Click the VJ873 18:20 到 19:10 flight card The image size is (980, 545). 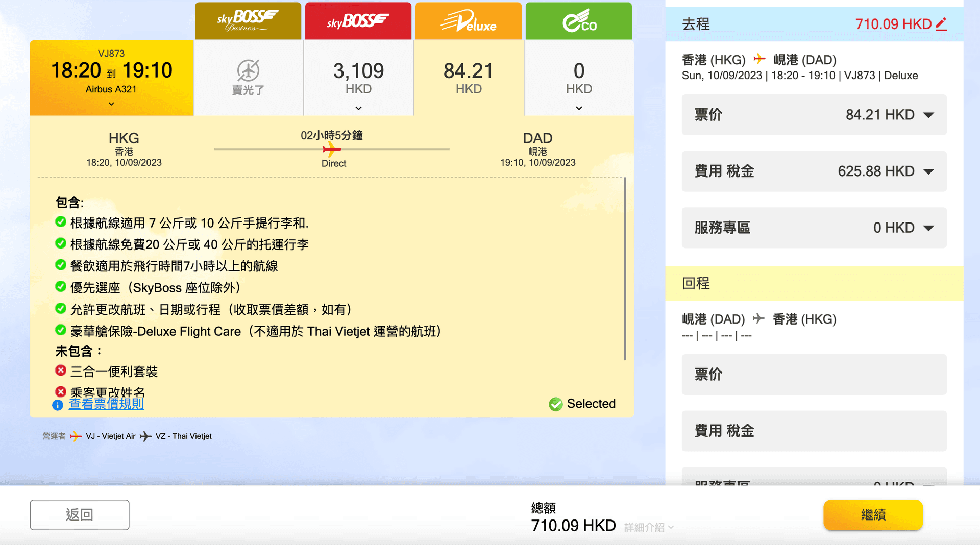click(x=111, y=78)
